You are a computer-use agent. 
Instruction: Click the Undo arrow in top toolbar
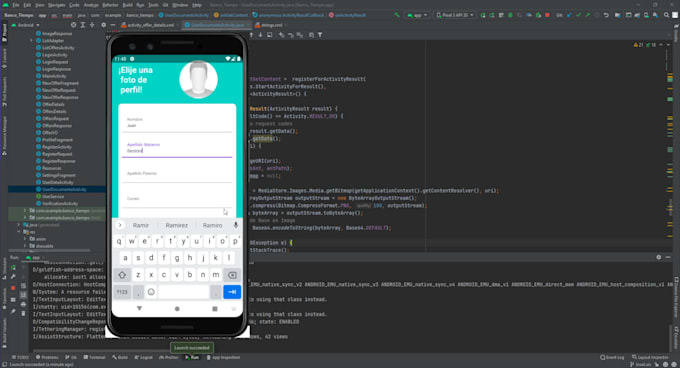click(x=606, y=15)
